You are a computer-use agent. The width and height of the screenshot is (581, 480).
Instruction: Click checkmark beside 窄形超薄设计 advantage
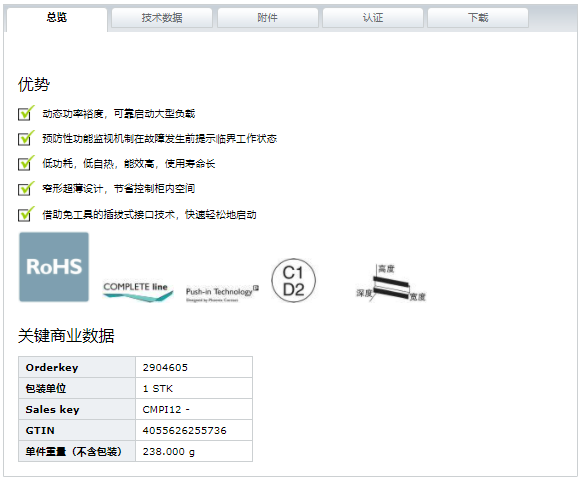pyautogui.click(x=26, y=189)
